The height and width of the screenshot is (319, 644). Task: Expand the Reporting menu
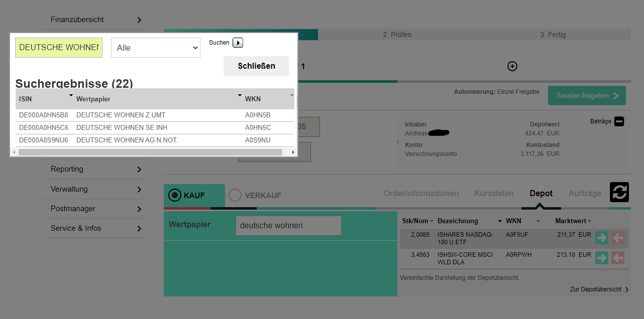pos(139,170)
